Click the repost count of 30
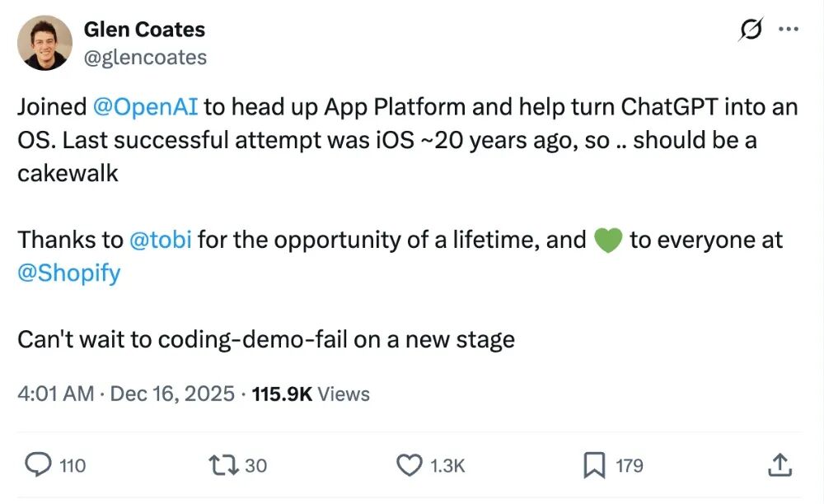This screenshot has width=824, height=504. [256, 466]
